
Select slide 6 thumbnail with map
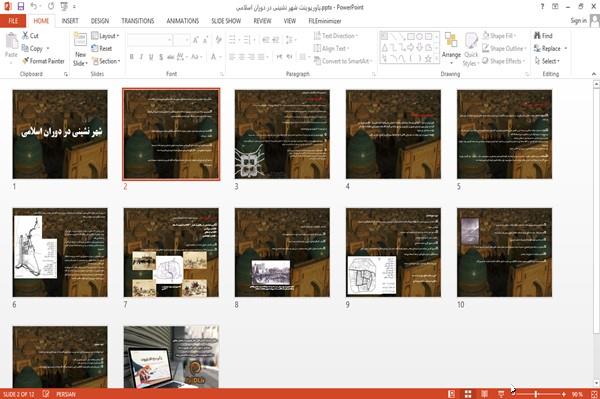click(x=60, y=252)
